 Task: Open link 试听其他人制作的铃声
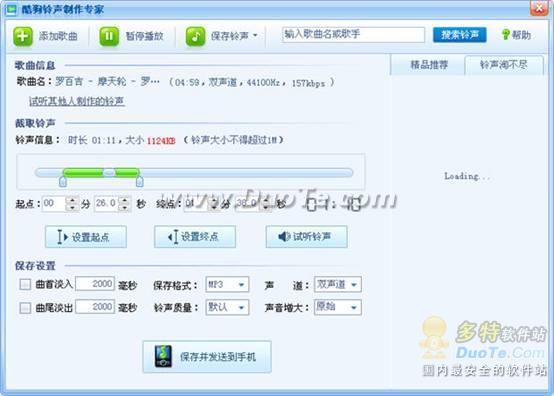coord(77,101)
